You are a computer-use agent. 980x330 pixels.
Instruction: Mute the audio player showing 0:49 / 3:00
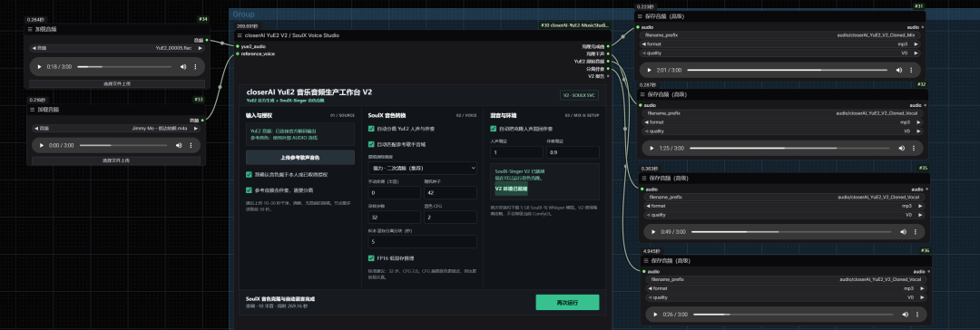(903, 232)
